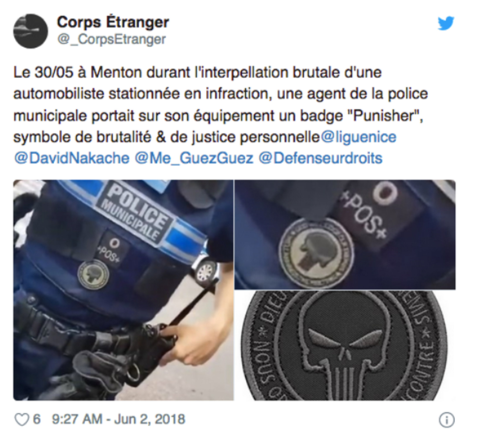Open the 9:27 AM Jun 2, 2018 timestamp

tap(118, 419)
